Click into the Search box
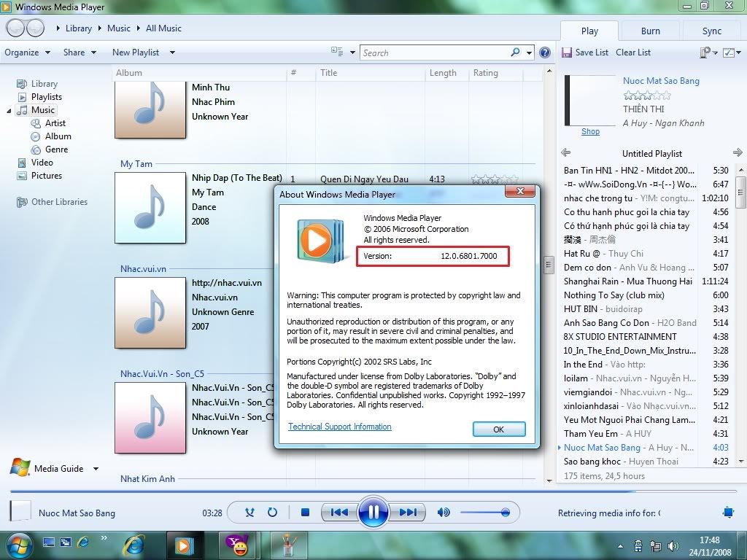 pos(435,52)
